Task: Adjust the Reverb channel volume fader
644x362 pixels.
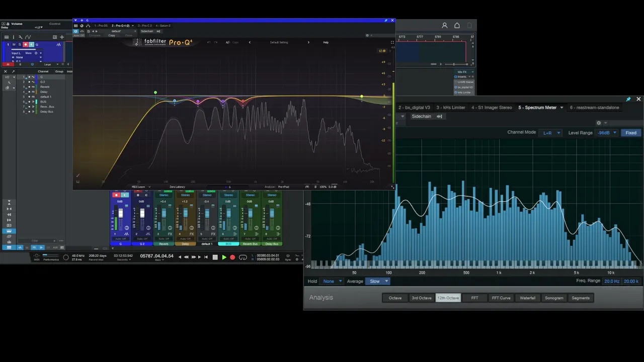Action: pyautogui.click(x=164, y=213)
